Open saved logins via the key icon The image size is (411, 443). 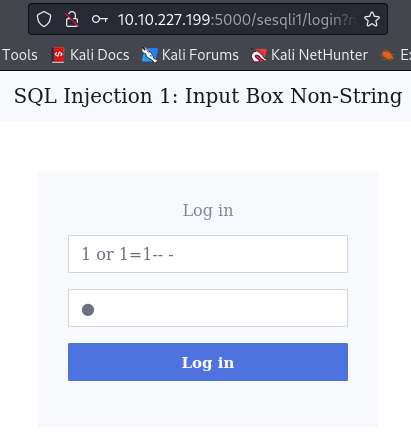click(100, 19)
